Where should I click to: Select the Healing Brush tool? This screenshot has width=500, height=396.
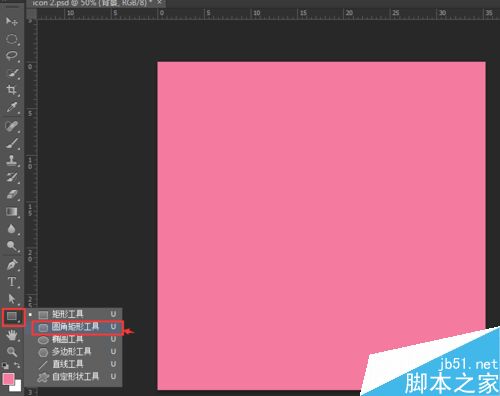coord(12,126)
